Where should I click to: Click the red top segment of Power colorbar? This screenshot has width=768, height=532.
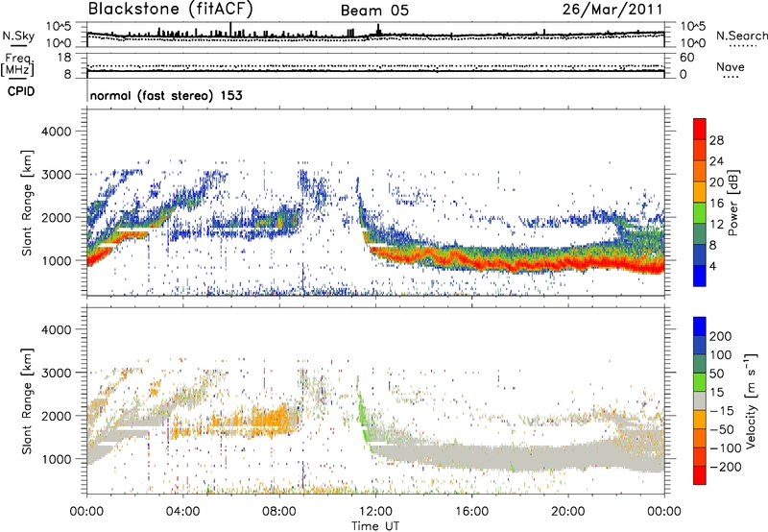click(x=700, y=129)
